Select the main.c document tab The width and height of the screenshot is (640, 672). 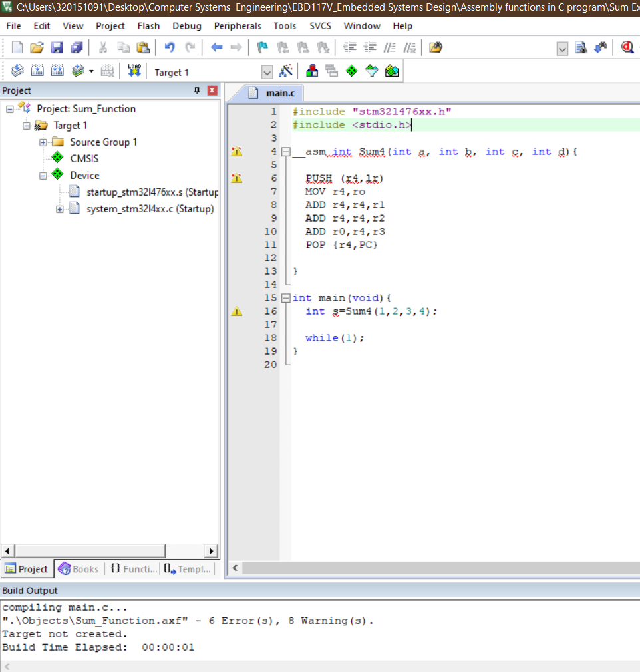click(279, 94)
